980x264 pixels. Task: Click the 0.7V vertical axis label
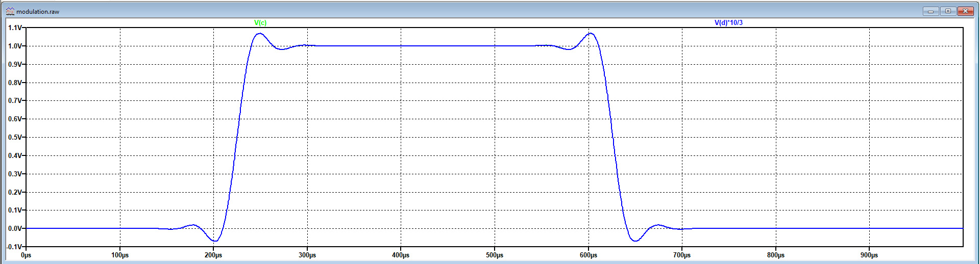(x=15, y=100)
